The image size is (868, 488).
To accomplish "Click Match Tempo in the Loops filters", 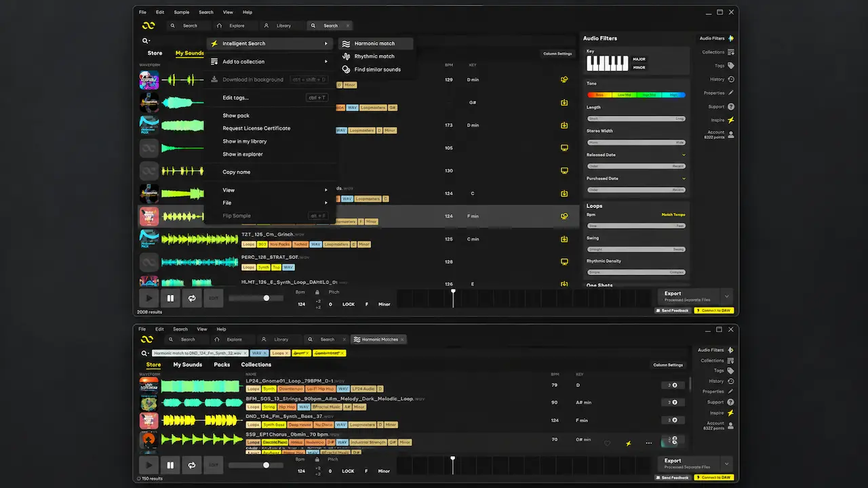I will pyautogui.click(x=673, y=215).
